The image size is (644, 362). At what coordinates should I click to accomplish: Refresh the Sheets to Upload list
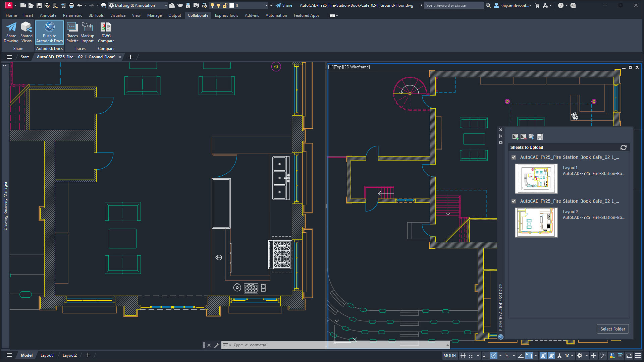[624, 147]
